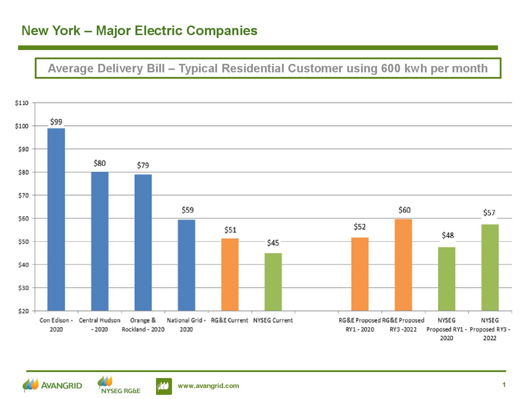Select the Orange & Rockland $79 bar

(x=143, y=243)
